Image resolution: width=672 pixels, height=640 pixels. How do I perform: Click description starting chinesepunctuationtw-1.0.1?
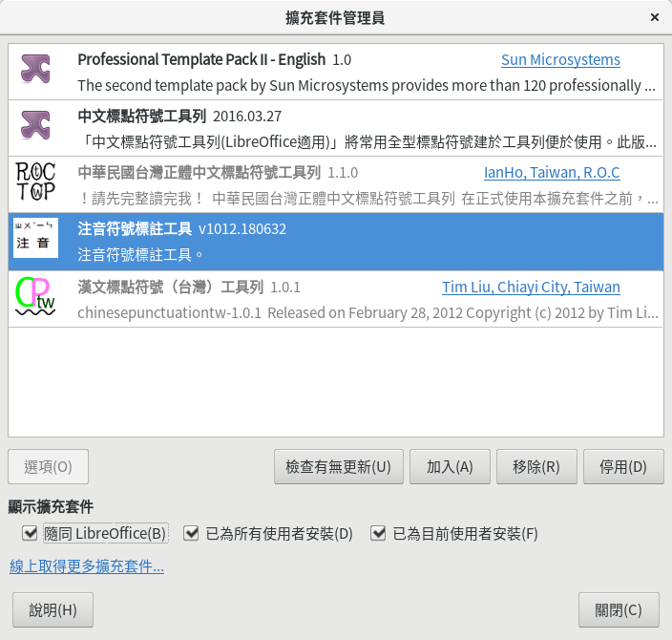coord(367,312)
